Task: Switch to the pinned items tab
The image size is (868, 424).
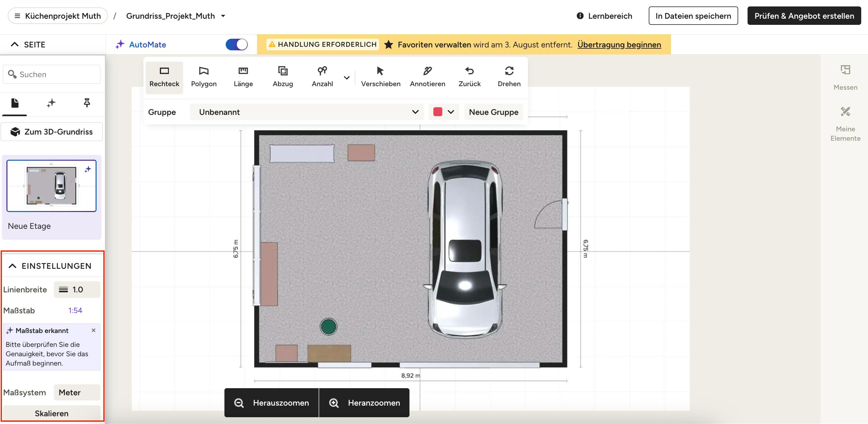Action: tap(87, 103)
